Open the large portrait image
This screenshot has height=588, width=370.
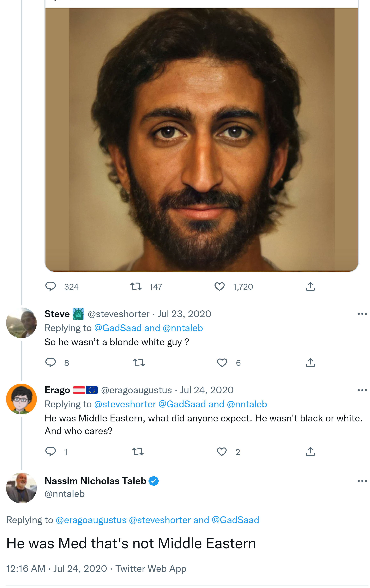point(201,139)
